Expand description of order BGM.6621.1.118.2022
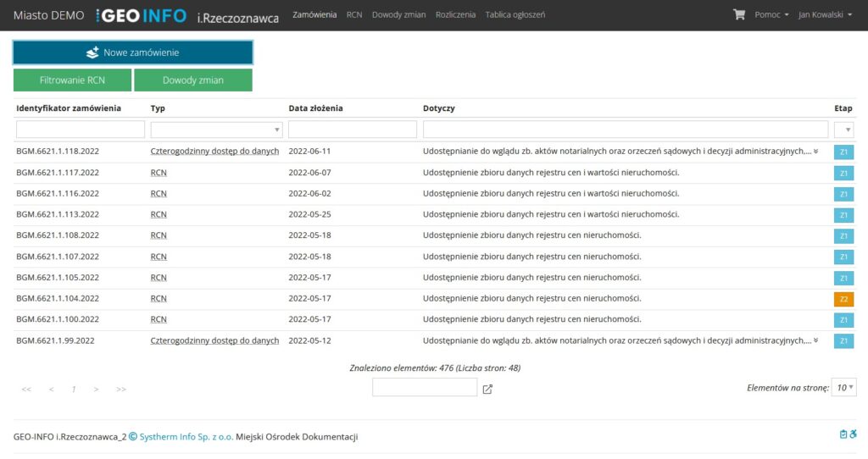Viewport: 868px width, 459px height. [816, 151]
